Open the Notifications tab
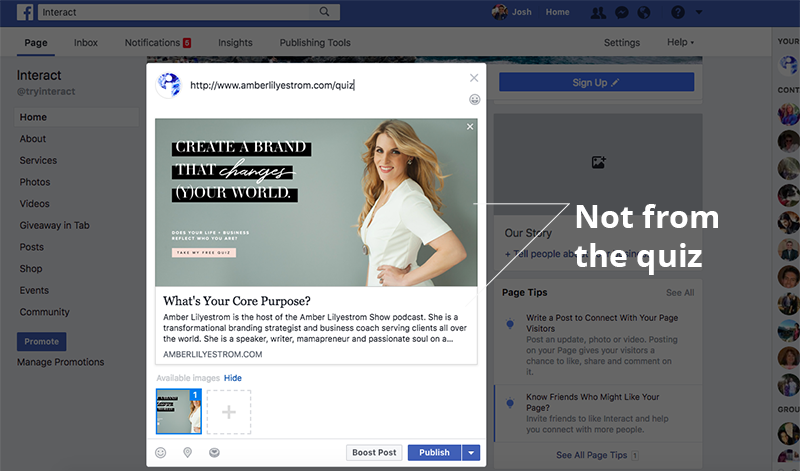 point(158,43)
